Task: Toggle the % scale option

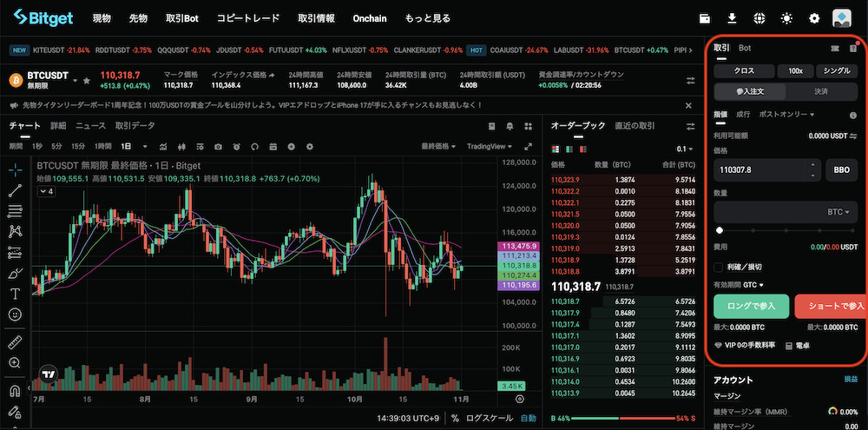Action: 455,419
